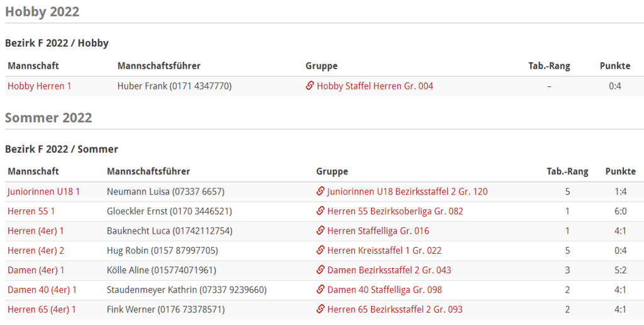Click chain icon next to Herren Staffelliga Gr. 016
644x325 pixels.
pos(321,231)
